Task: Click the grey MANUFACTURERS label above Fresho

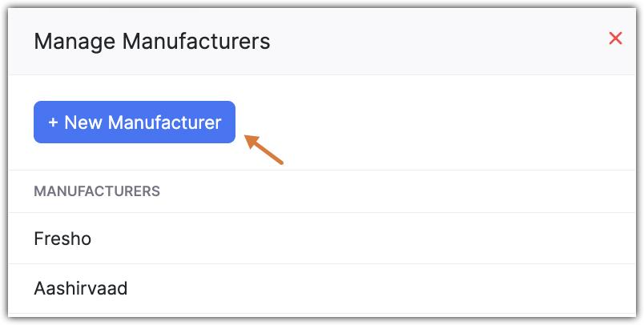Action: click(97, 191)
